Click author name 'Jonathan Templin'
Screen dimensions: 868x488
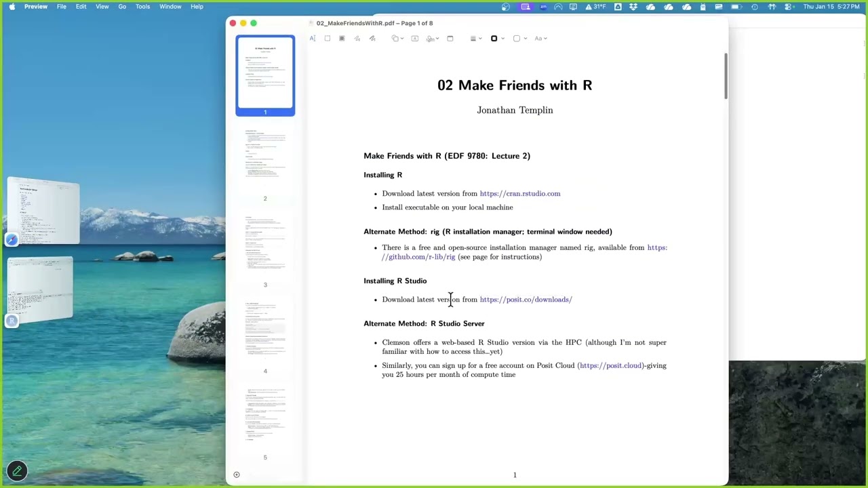click(x=515, y=110)
